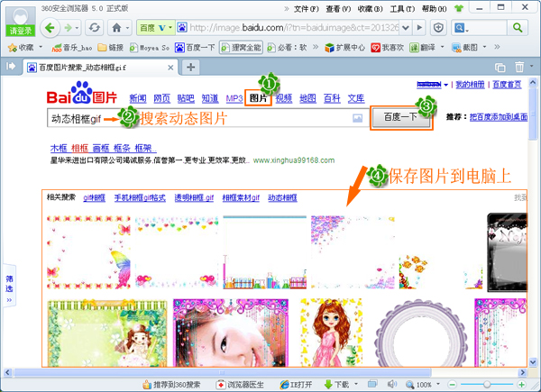Image resolution: width=541 pixels, height=392 pixels.
Task: Open the 收藏(B) menu
Action: click(x=371, y=9)
